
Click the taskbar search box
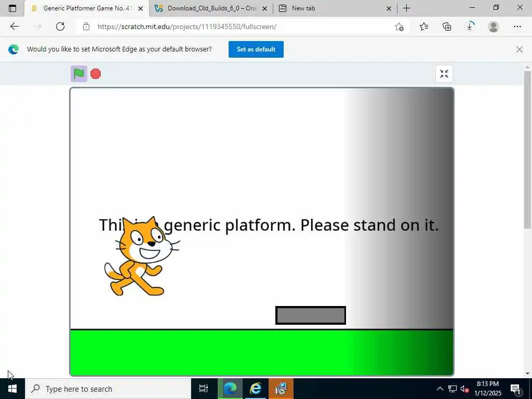(x=108, y=389)
